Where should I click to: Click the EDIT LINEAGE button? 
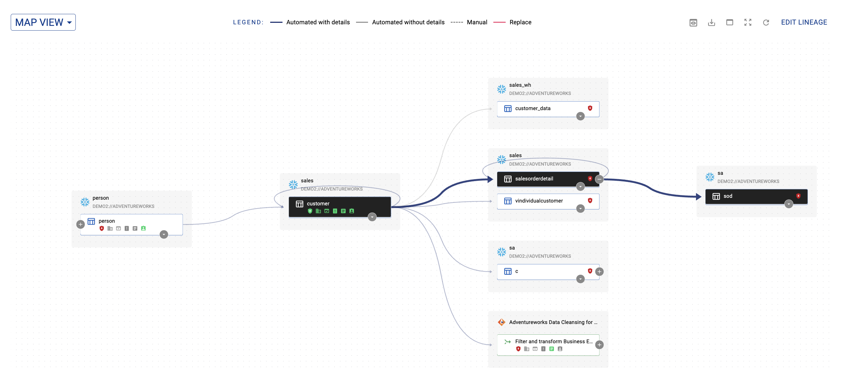[804, 22]
